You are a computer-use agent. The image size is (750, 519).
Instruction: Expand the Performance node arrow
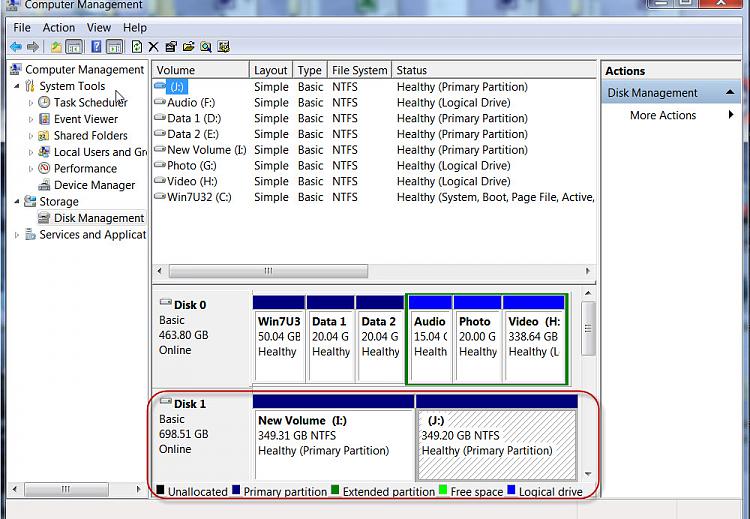tap(31, 169)
